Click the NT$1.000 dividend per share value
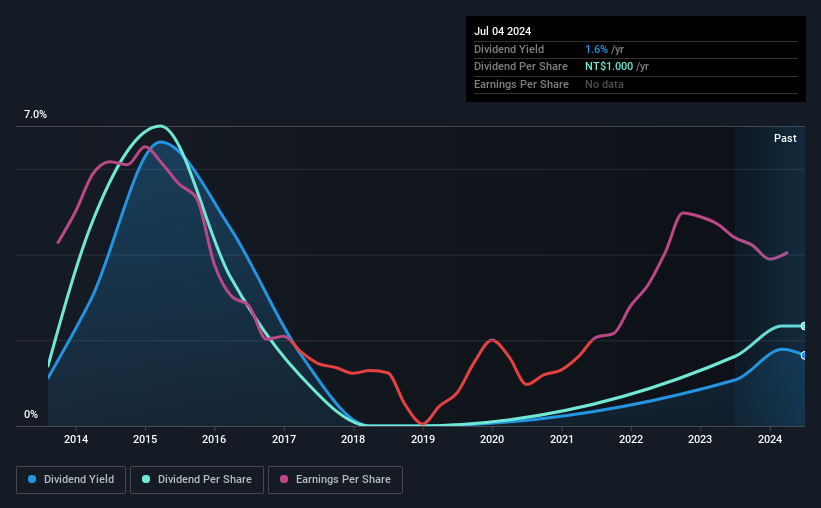821x508 pixels. point(609,67)
